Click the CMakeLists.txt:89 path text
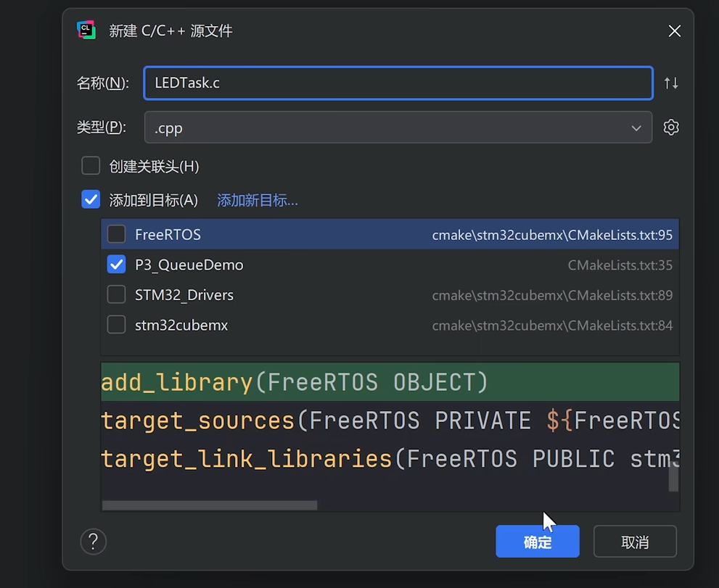Viewport: 719px width, 588px height. pyautogui.click(x=552, y=296)
